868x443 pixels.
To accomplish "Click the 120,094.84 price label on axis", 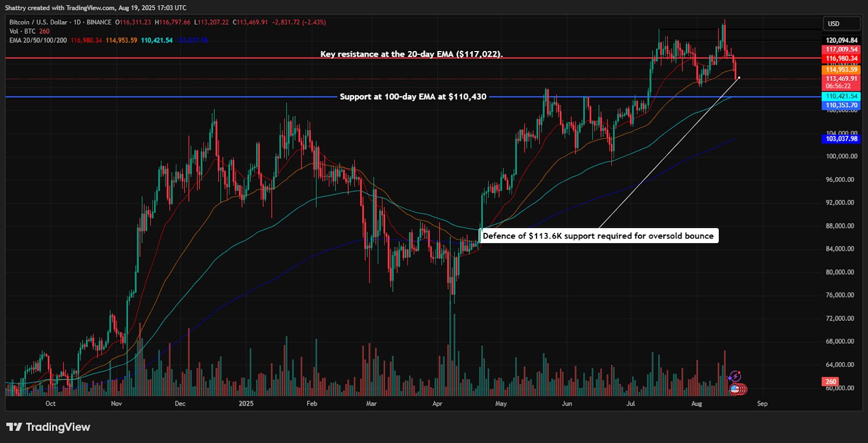I will click(x=841, y=40).
